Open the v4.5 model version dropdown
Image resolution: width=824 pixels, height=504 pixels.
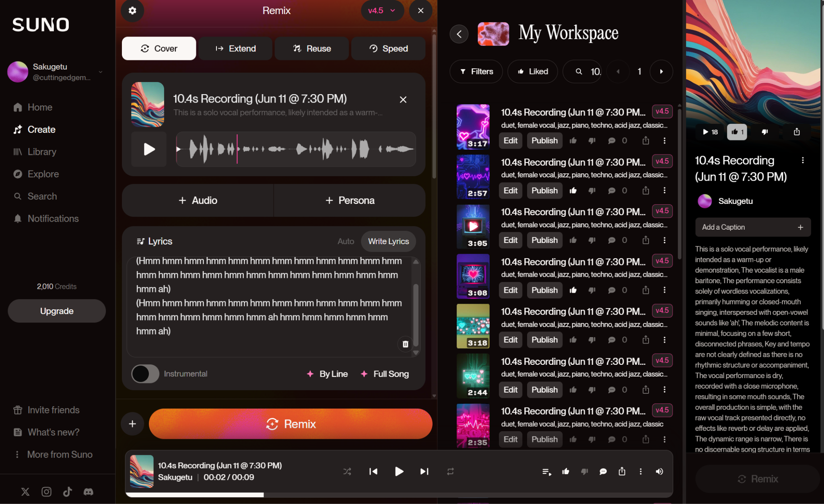pyautogui.click(x=382, y=11)
